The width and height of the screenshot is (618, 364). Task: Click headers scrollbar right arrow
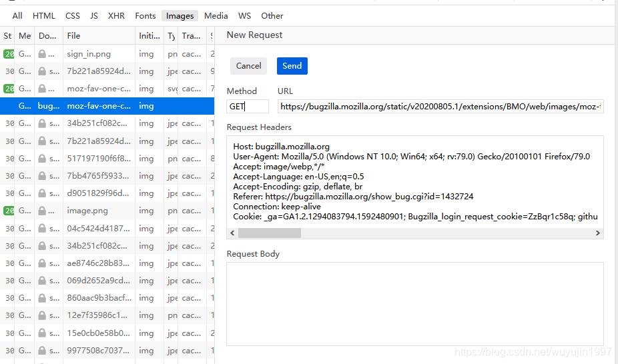pyautogui.click(x=597, y=233)
